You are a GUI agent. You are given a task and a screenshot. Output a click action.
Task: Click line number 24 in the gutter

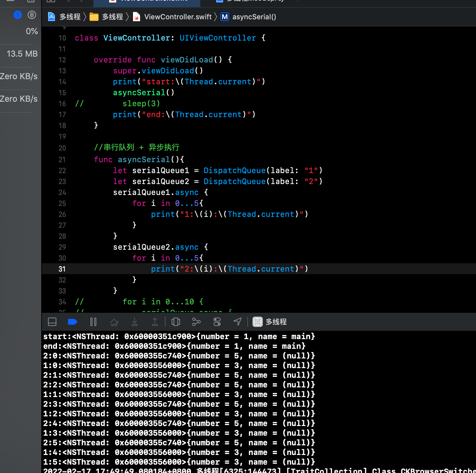62,192
